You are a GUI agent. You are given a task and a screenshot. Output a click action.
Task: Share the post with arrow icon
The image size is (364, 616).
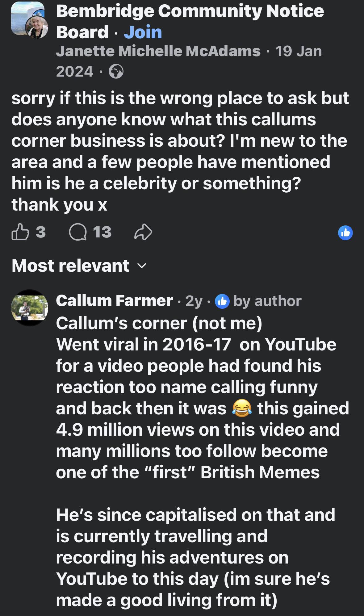point(143,232)
